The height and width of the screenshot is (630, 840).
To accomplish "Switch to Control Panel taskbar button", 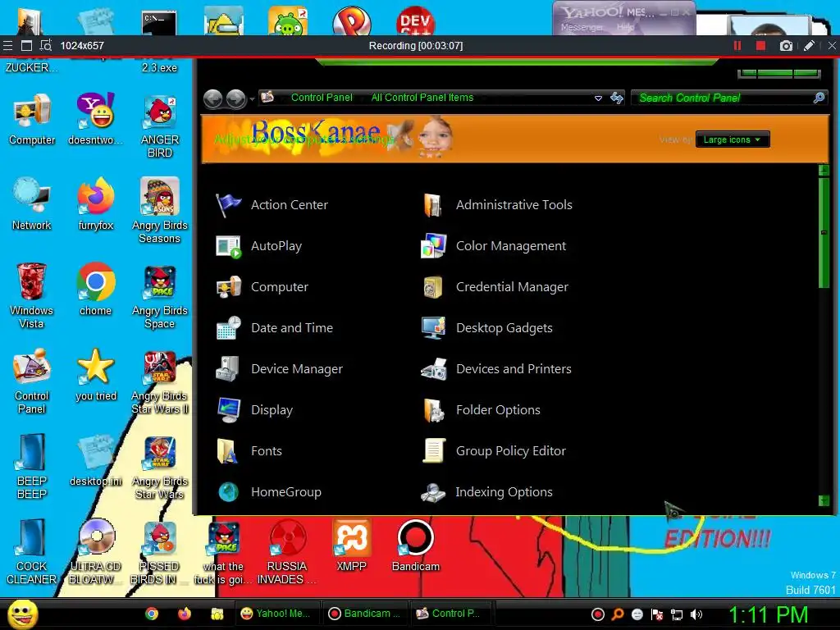I will point(452,614).
